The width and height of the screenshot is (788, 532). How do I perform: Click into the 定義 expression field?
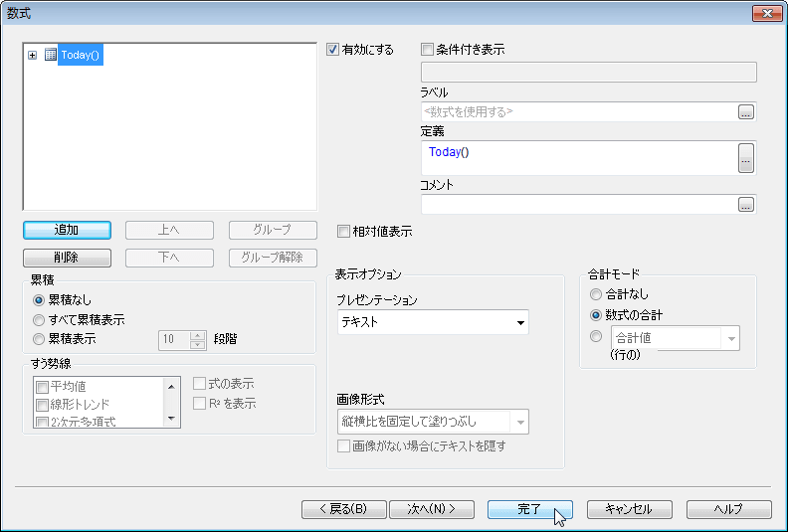(577, 157)
